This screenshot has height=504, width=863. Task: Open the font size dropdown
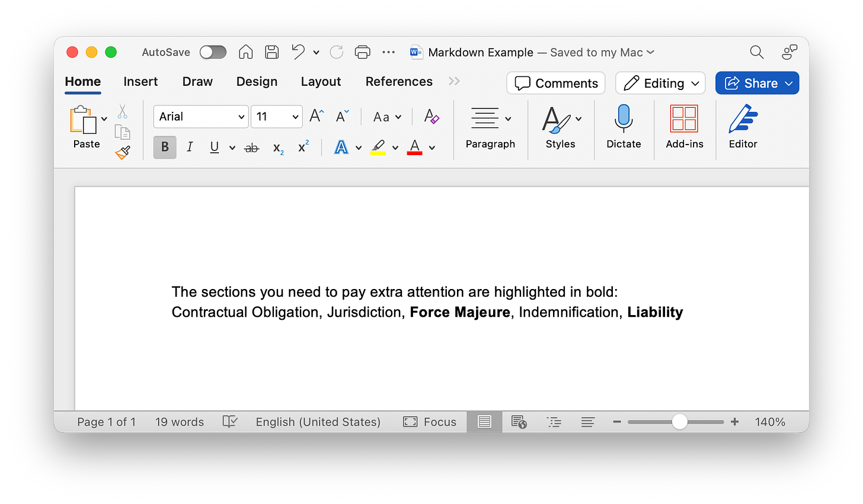tap(276, 117)
